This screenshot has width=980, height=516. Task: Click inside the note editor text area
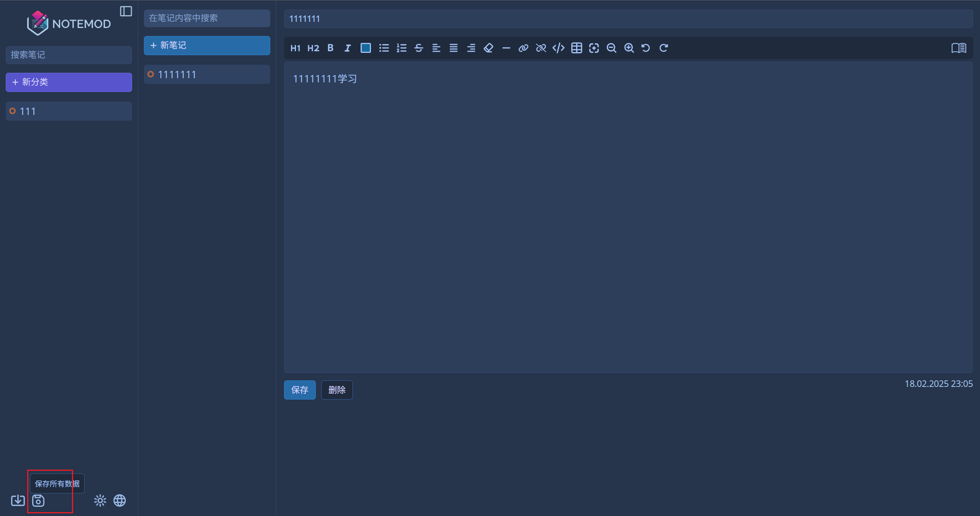(x=628, y=218)
